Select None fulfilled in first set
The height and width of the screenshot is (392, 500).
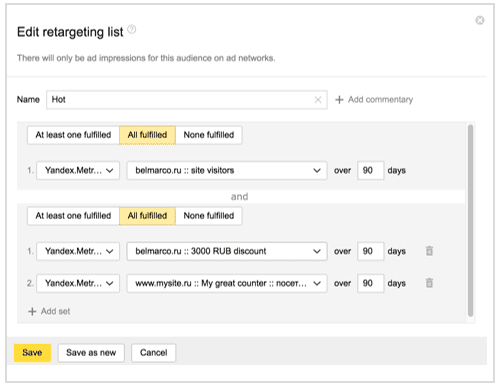tap(209, 135)
